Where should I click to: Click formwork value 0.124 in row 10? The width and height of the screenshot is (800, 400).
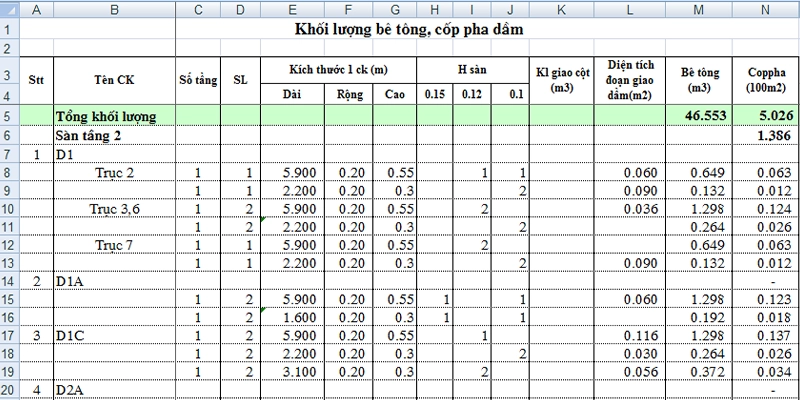click(765, 209)
